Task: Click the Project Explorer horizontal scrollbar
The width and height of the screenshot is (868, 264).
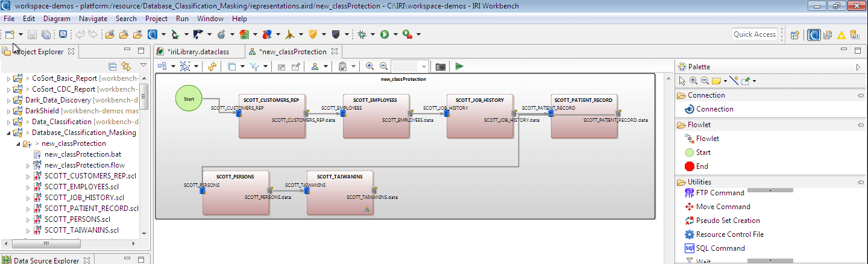Action: click(71, 244)
